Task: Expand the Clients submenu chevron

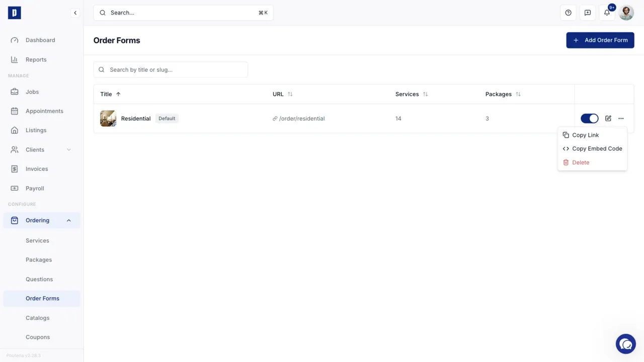Action: coord(69,150)
